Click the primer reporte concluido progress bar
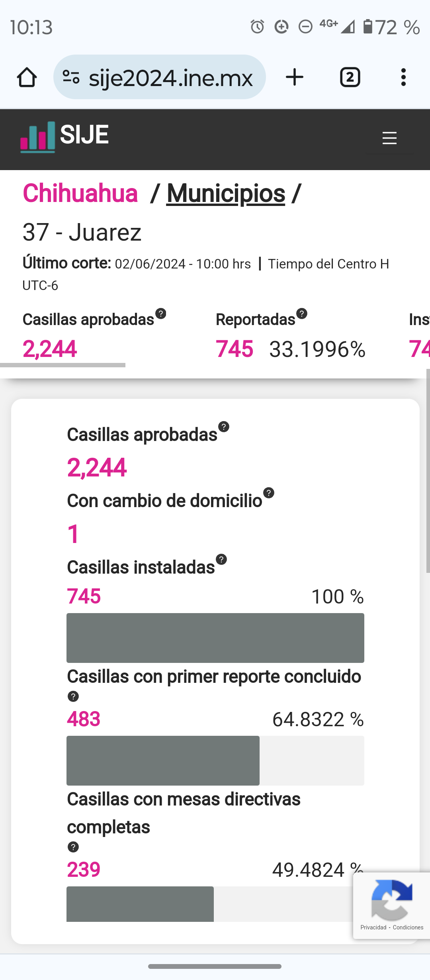430x980 pixels. [215, 760]
